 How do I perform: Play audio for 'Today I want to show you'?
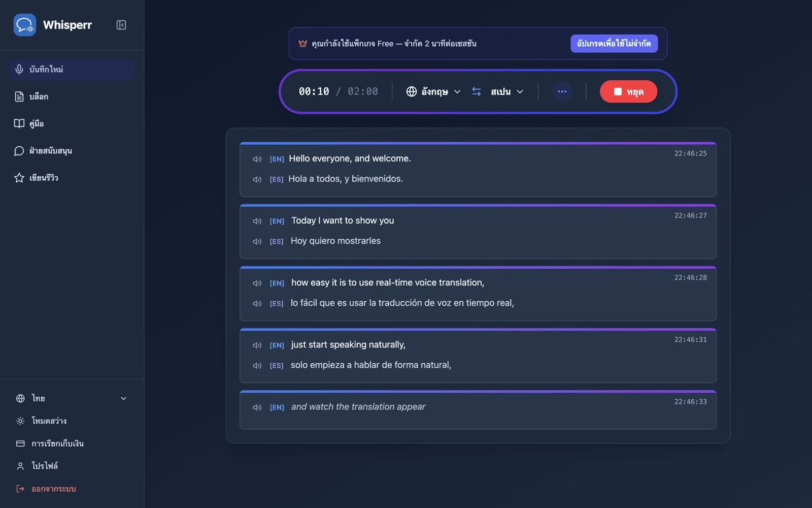pos(257,221)
